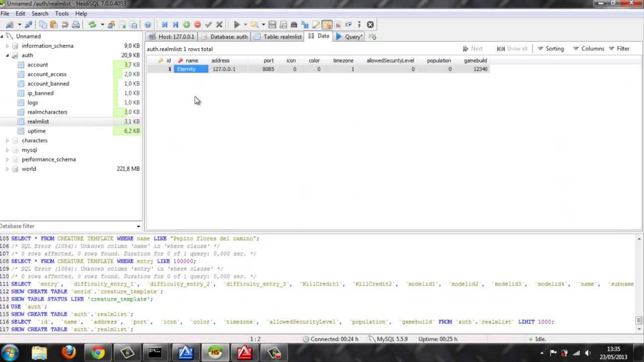Open the Help menu
Image resolution: width=644 pixels, height=362 pixels.
[x=81, y=14]
